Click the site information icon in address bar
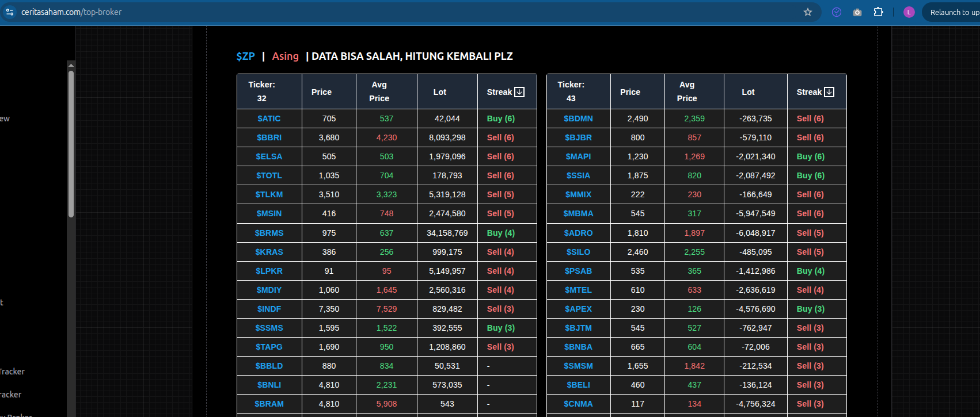 pyautogui.click(x=10, y=12)
